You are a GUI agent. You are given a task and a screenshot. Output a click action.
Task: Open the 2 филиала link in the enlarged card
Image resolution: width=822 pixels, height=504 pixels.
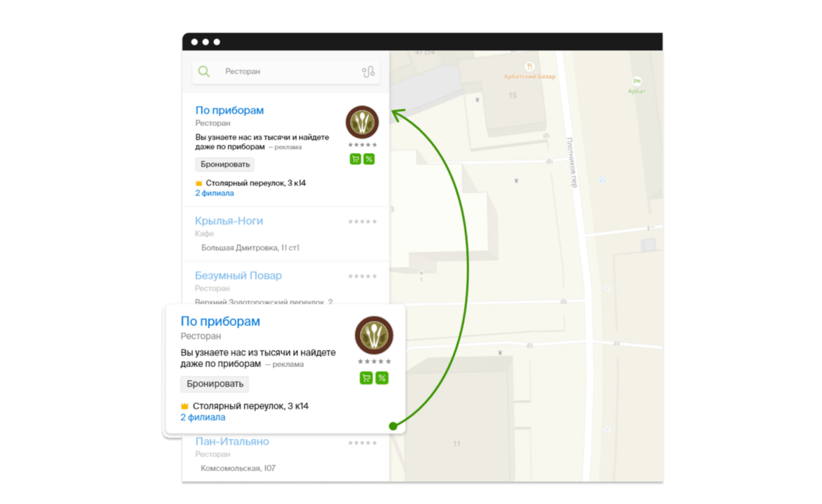coord(203,418)
